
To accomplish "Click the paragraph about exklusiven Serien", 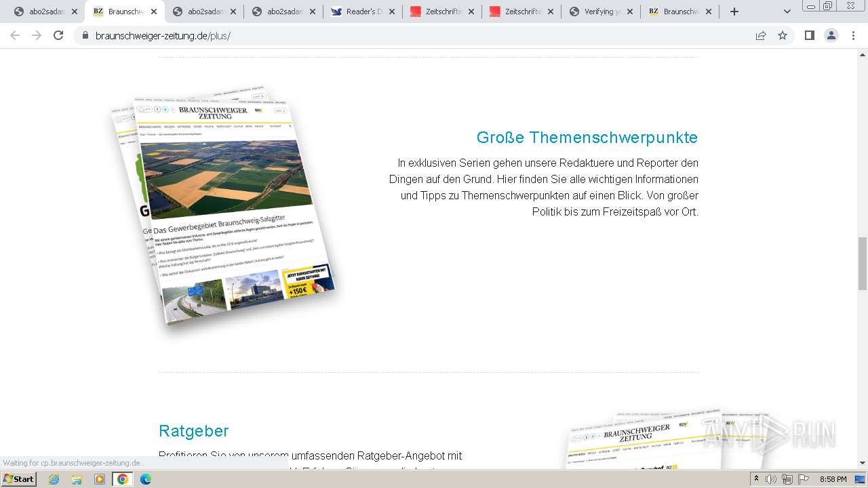I will (x=544, y=187).
